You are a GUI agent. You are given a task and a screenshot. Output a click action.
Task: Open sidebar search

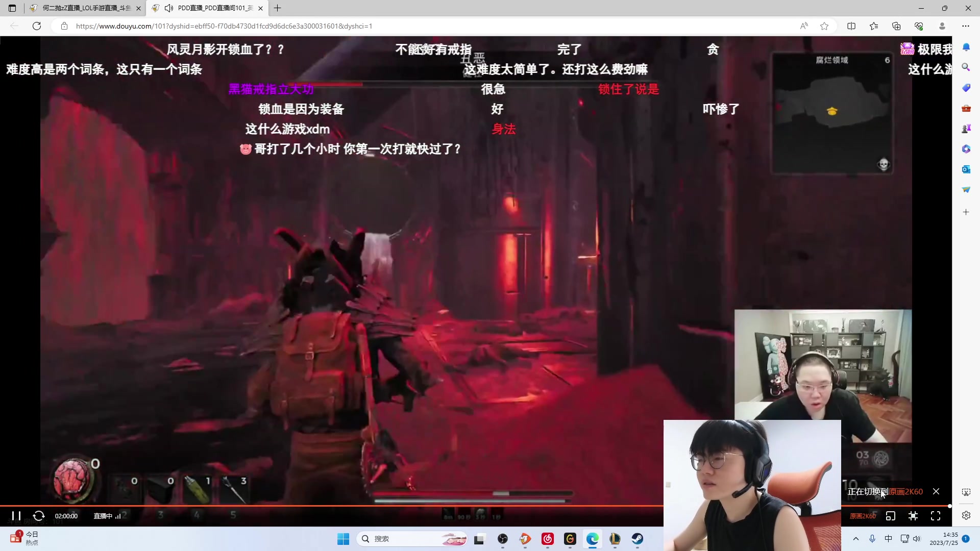click(966, 67)
